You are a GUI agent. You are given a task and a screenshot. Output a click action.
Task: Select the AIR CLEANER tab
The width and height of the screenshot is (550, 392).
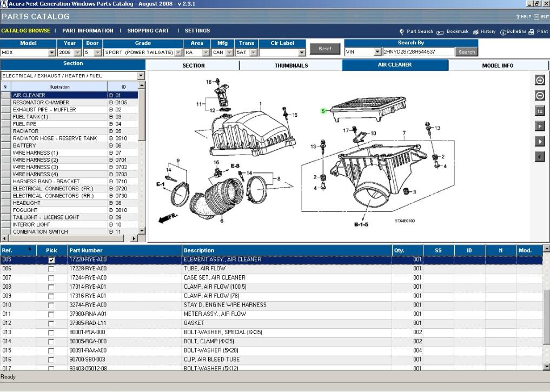click(395, 65)
